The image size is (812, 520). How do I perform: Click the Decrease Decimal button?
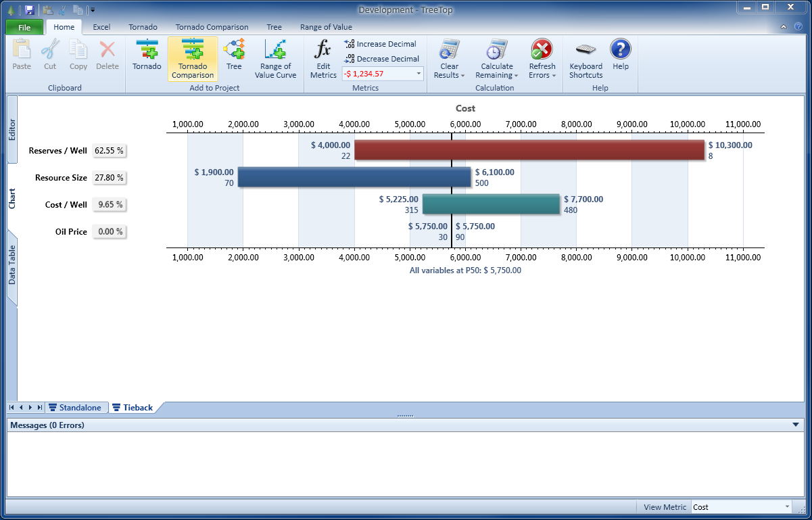(382, 59)
